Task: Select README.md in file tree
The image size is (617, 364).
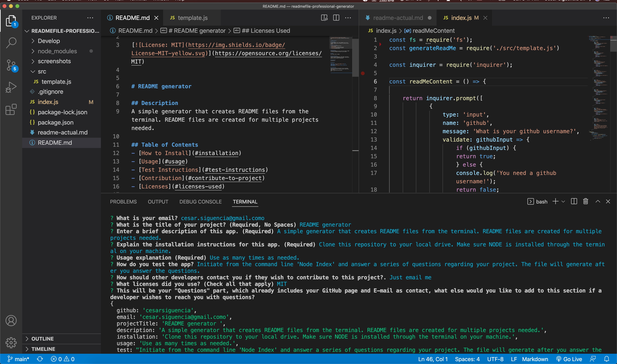Action: (x=61, y=143)
